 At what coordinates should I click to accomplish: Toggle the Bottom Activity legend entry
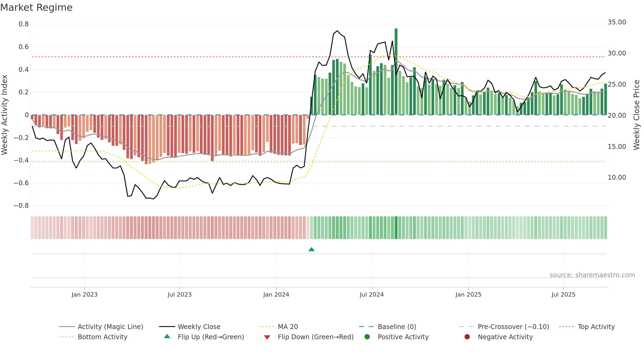(93, 337)
